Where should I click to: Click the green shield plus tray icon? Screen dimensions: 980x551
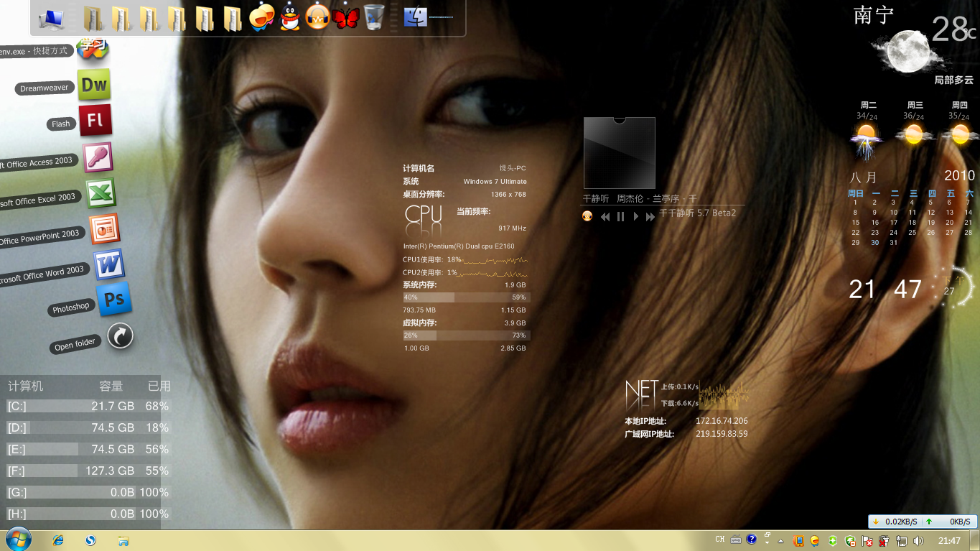point(833,540)
